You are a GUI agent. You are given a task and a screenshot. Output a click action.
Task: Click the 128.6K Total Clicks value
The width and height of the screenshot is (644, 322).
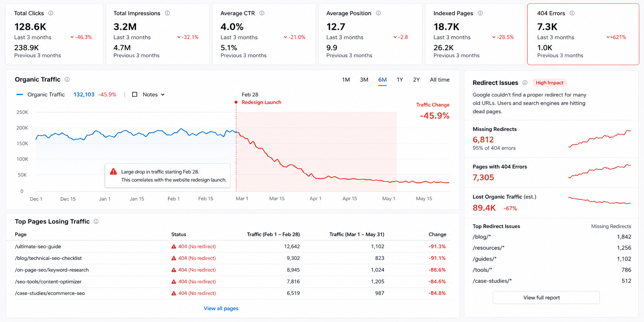point(30,27)
